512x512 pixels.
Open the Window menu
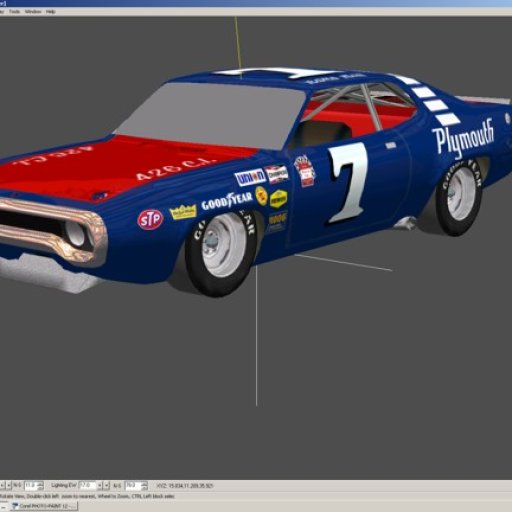33,12
